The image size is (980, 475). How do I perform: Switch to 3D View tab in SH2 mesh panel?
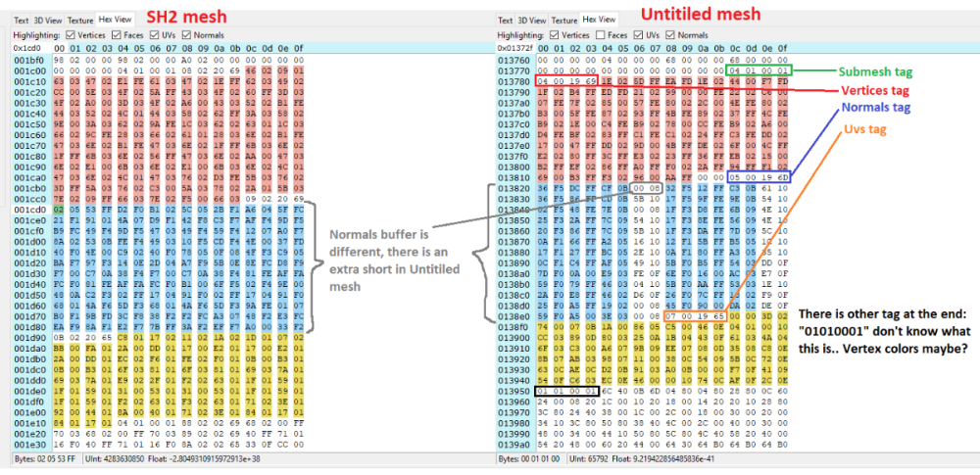50,20
